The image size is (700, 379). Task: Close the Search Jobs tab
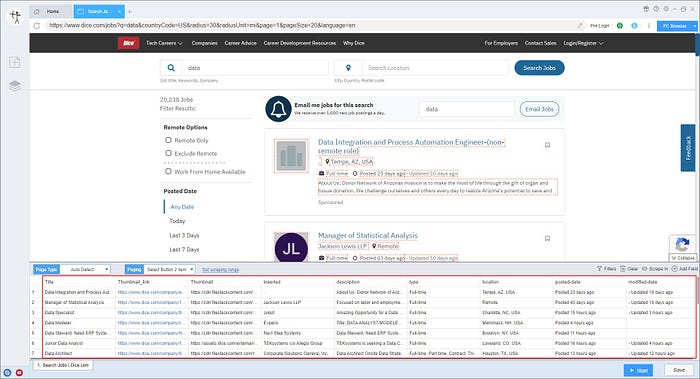tap(119, 12)
